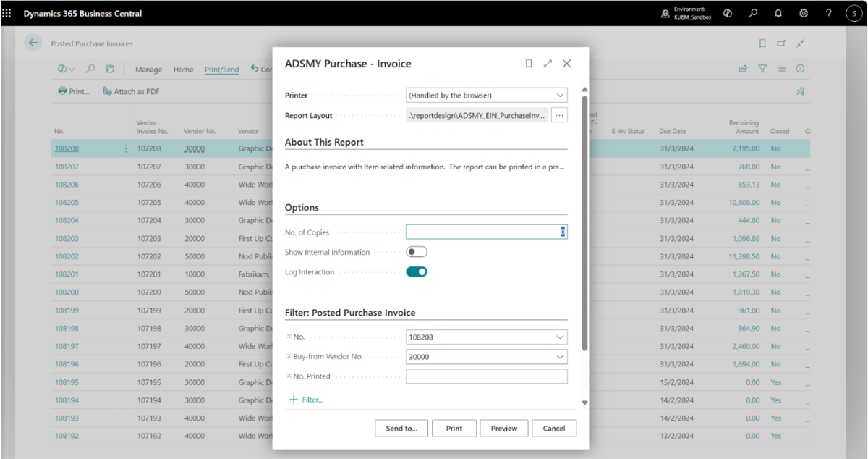Open the Copilot dropdown in list toolbar
This screenshot has width=868, height=459.
(x=66, y=69)
